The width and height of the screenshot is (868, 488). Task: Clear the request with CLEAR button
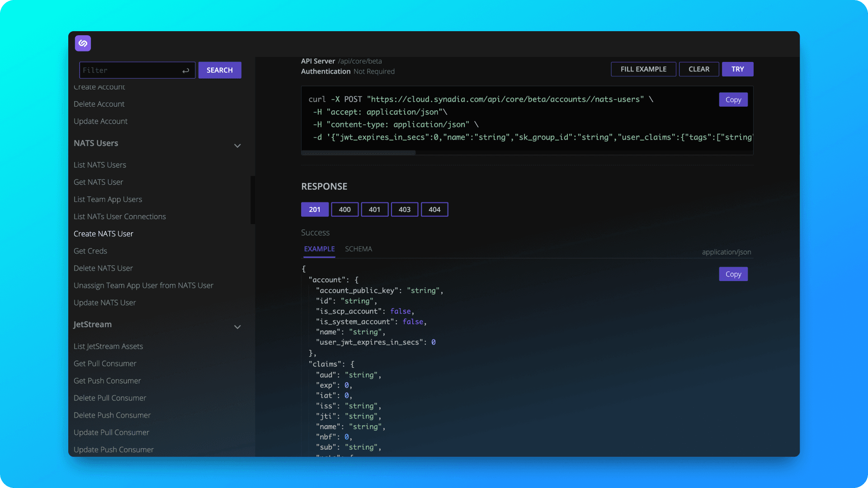pyautogui.click(x=698, y=69)
